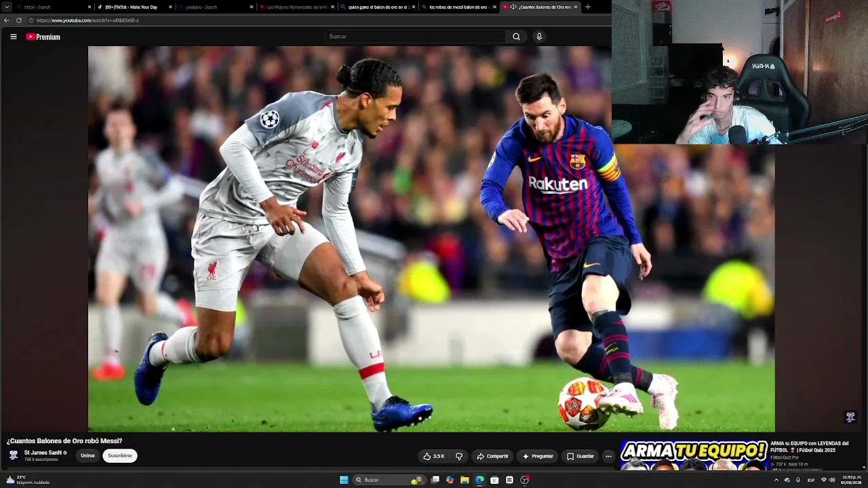Expand the browser tab list chevron
This screenshot has height=488, width=868.
[7, 7]
